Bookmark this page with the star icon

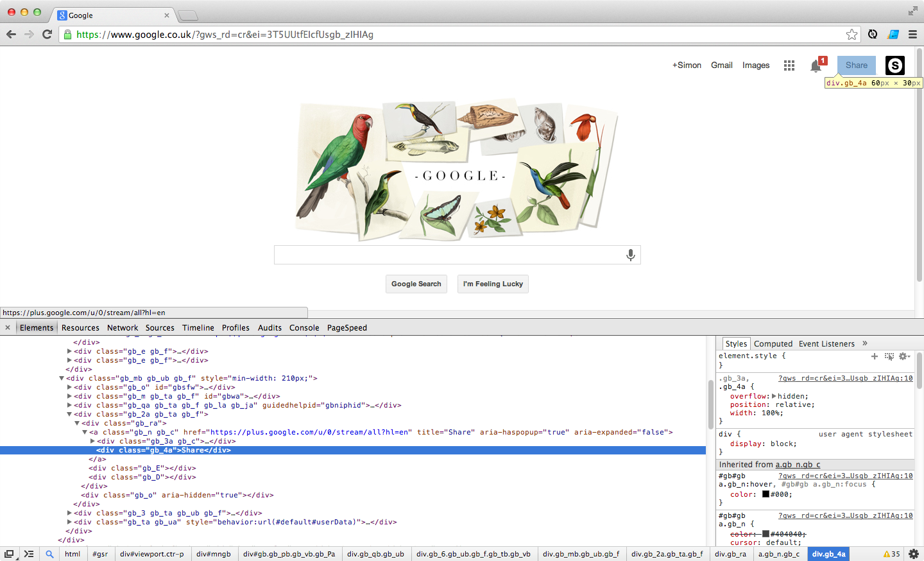(851, 35)
